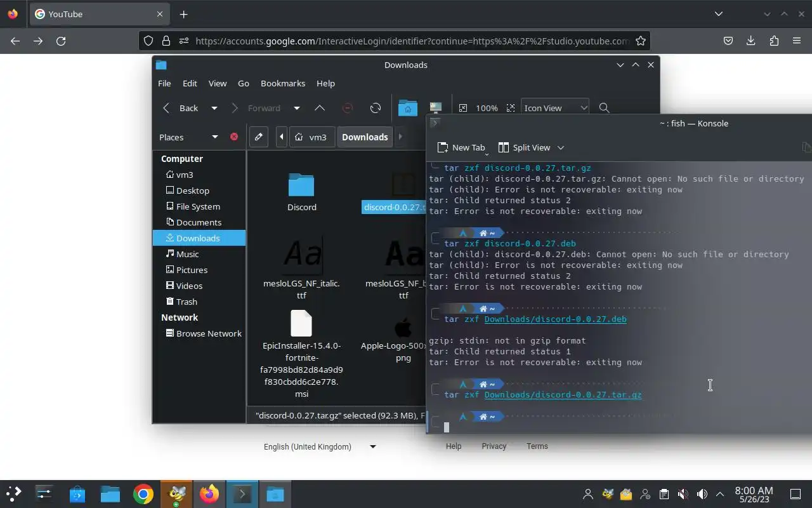Click the Downloads path button
This screenshot has height=508, width=812.
365,137
